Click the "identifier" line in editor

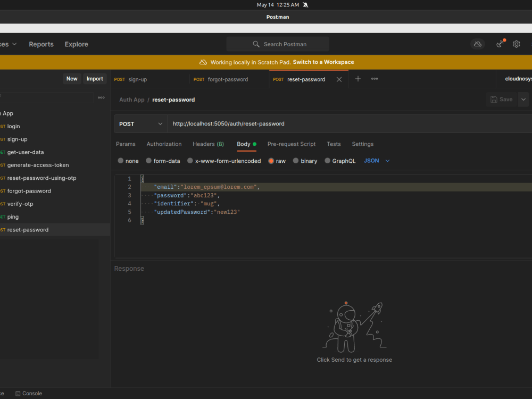[336, 204]
